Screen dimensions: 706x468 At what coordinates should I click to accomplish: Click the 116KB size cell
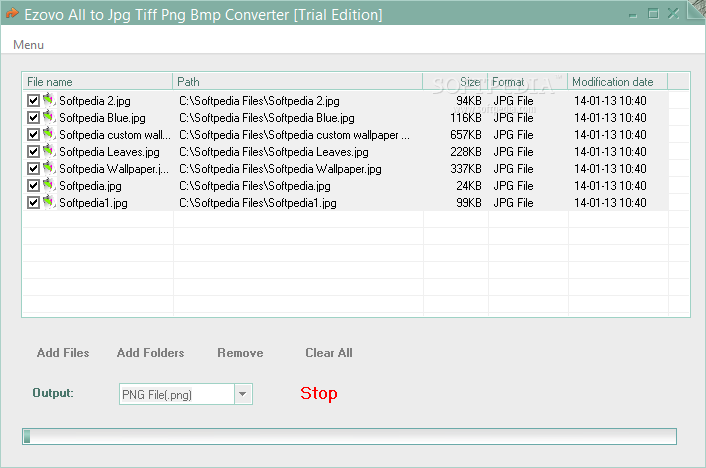[466, 118]
